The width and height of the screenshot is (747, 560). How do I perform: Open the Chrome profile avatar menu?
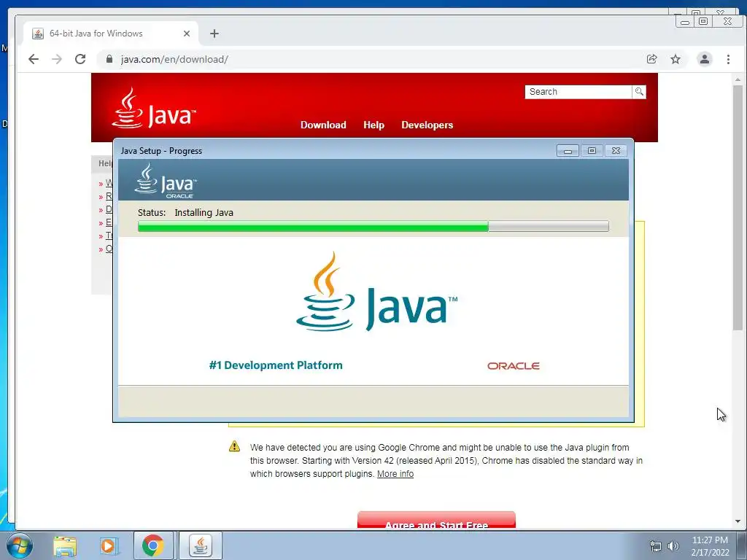point(705,59)
